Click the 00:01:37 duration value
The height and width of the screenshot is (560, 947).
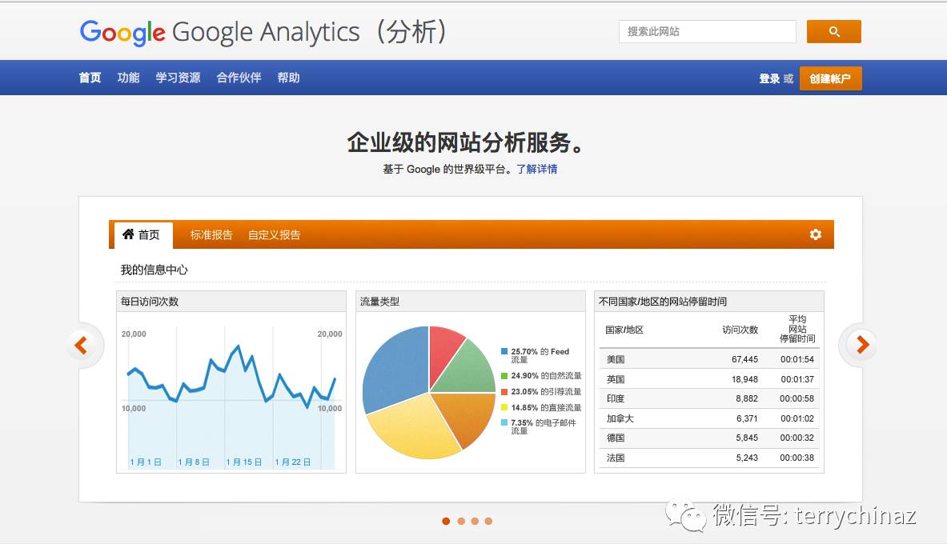click(x=797, y=379)
